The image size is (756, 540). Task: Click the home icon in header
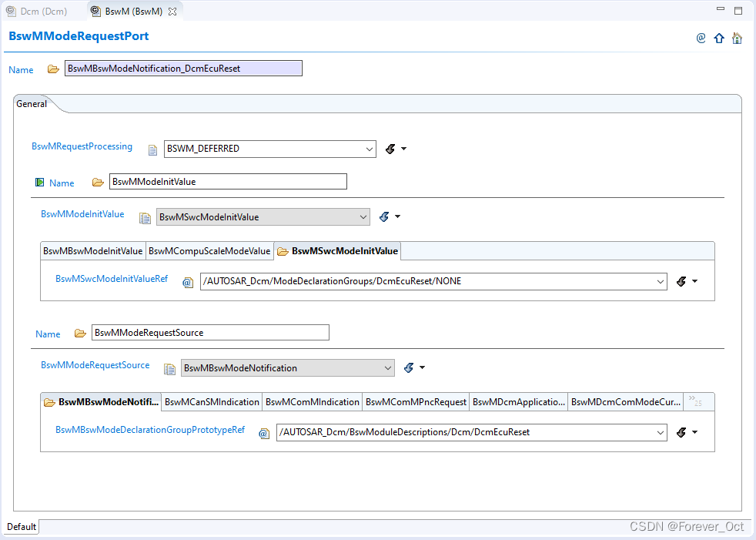(737, 38)
